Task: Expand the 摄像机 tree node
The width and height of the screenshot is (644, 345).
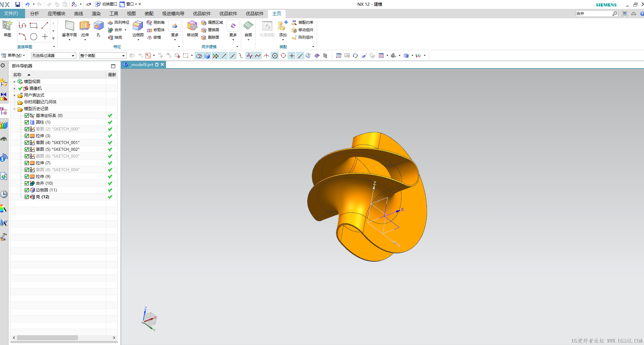Action: [x=14, y=88]
